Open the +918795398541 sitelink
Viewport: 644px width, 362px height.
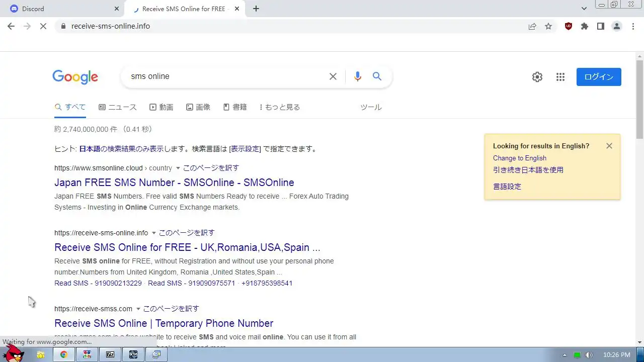pyautogui.click(x=267, y=283)
